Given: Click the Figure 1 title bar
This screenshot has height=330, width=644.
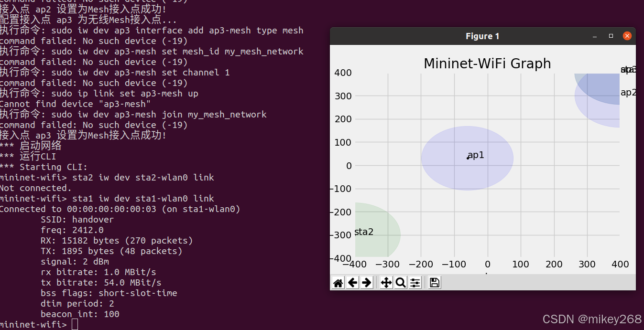Looking at the screenshot, I should pyautogui.click(x=482, y=36).
